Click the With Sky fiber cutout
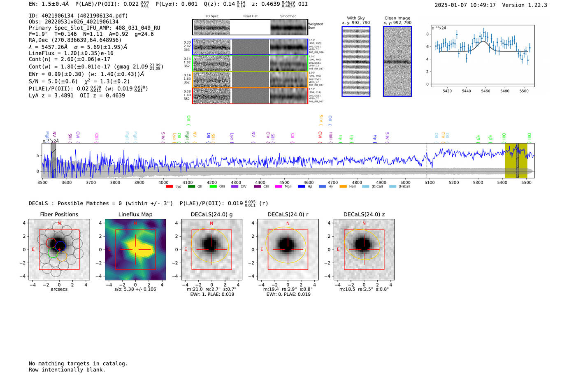The image size is (576, 392). pos(356,61)
